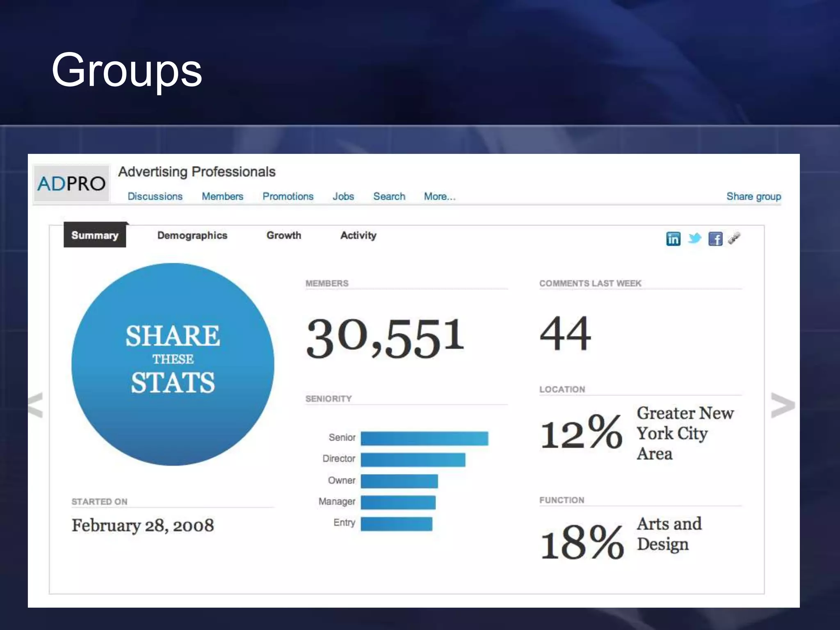Click the Owner seniority bar
The height and width of the screenshot is (630, 840).
(399, 481)
